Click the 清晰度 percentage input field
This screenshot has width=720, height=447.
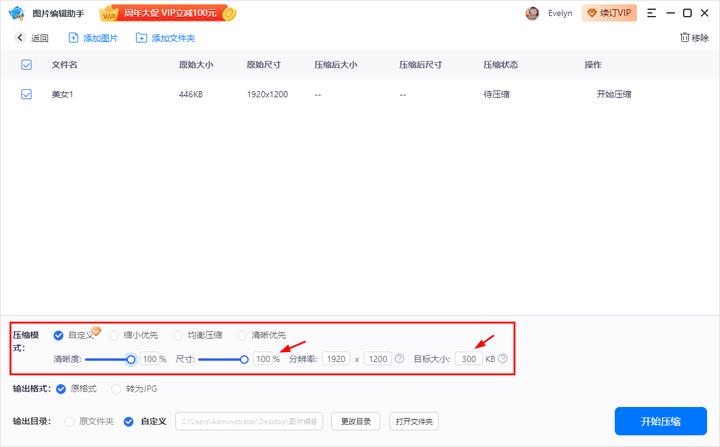[149, 359]
